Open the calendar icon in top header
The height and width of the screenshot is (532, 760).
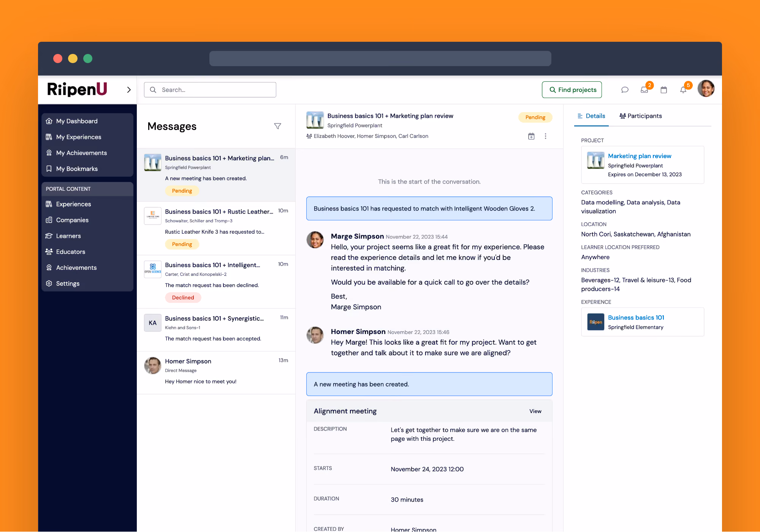[x=664, y=90]
